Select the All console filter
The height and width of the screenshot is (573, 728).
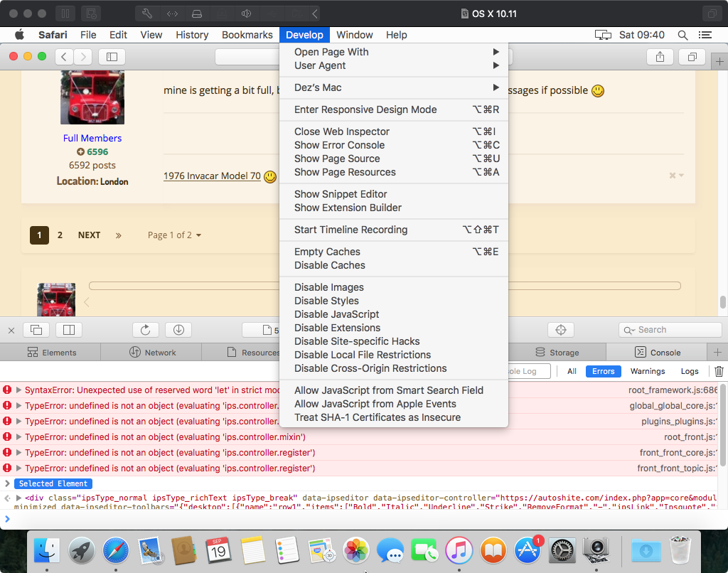(572, 371)
